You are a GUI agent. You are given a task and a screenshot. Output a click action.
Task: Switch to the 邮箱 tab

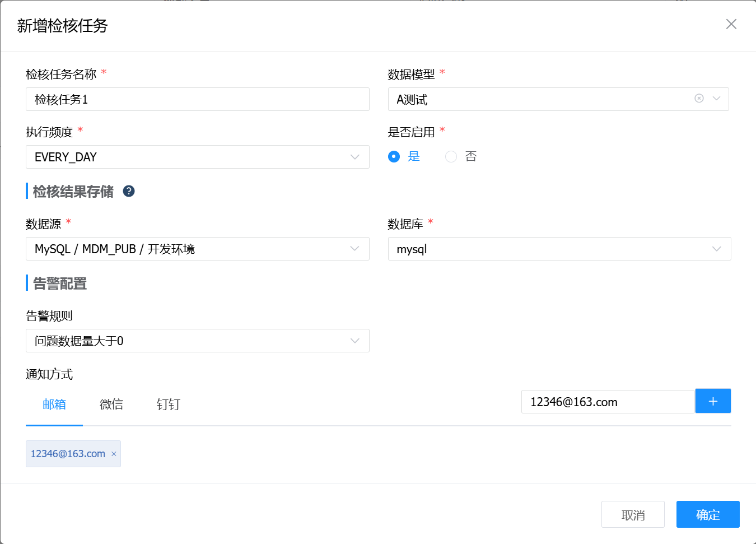pos(54,404)
